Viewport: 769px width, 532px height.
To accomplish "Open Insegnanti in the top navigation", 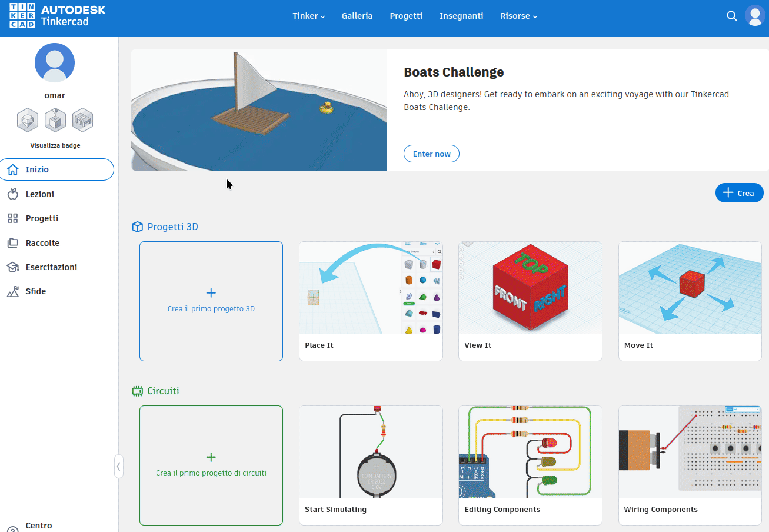I will click(x=461, y=16).
